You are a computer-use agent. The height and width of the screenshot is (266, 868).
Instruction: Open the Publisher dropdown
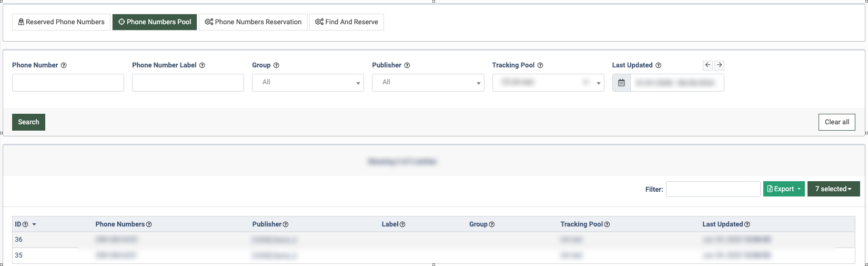428,83
